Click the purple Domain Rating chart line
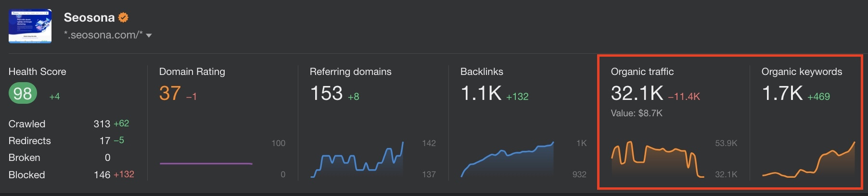The height and width of the screenshot is (196, 868). click(x=206, y=163)
